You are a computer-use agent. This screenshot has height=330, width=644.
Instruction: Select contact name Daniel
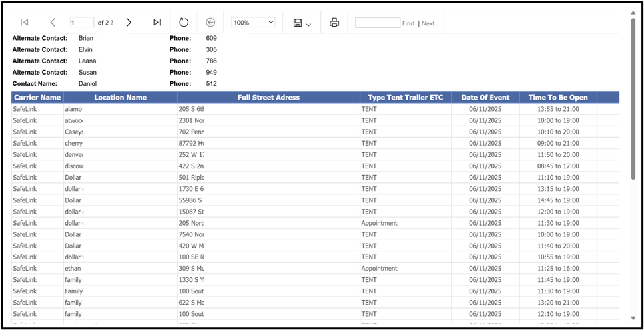tap(87, 84)
